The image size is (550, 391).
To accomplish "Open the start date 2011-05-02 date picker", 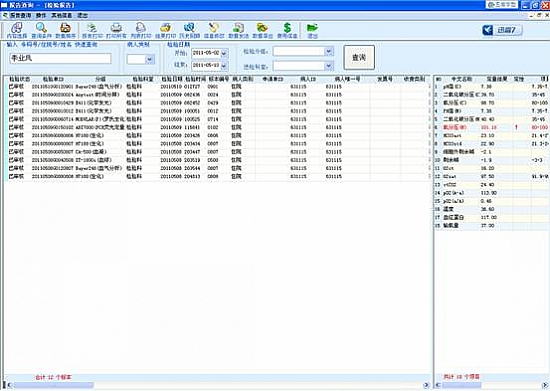I will pyautogui.click(x=224, y=53).
